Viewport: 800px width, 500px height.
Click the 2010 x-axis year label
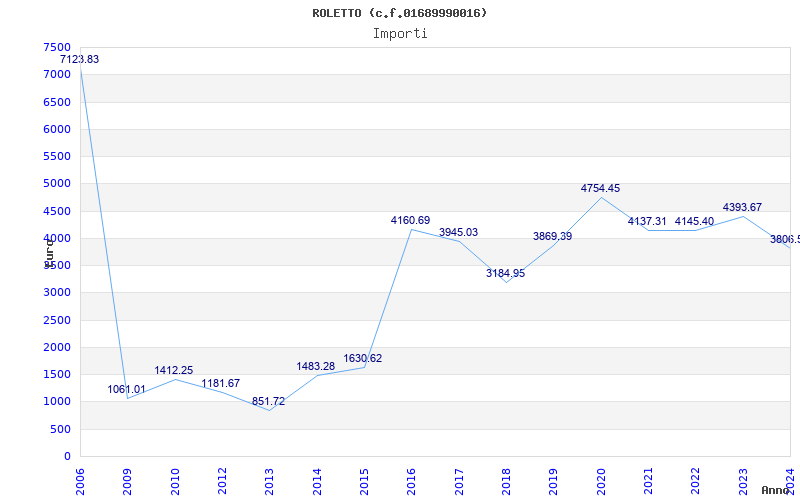point(174,481)
